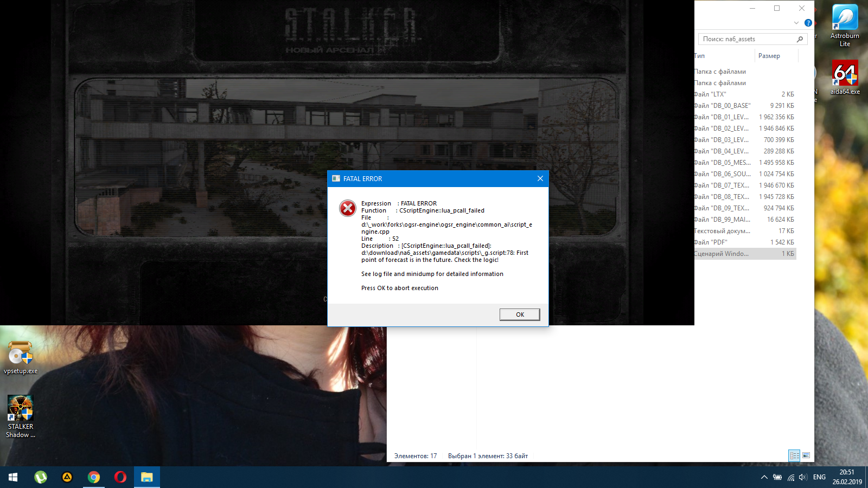Show hidden system tray icons
Screen dimensions: 868x488
click(764, 477)
